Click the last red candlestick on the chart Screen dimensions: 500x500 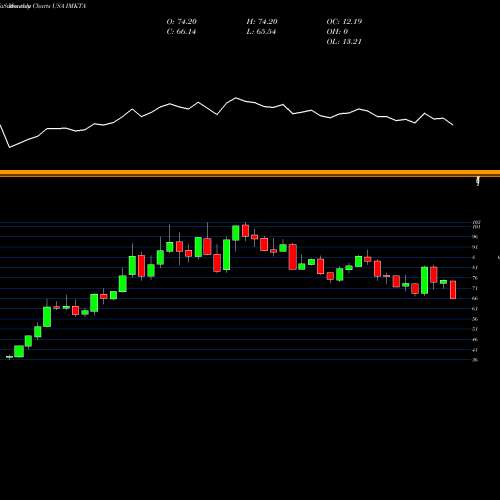pyautogui.click(x=453, y=290)
